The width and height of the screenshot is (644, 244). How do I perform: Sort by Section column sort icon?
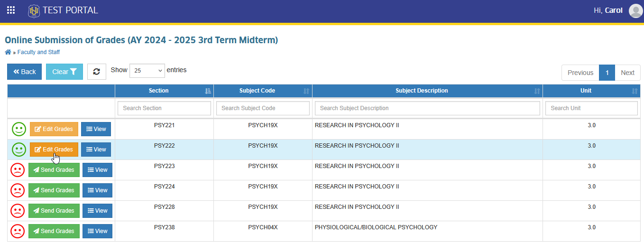(208, 91)
